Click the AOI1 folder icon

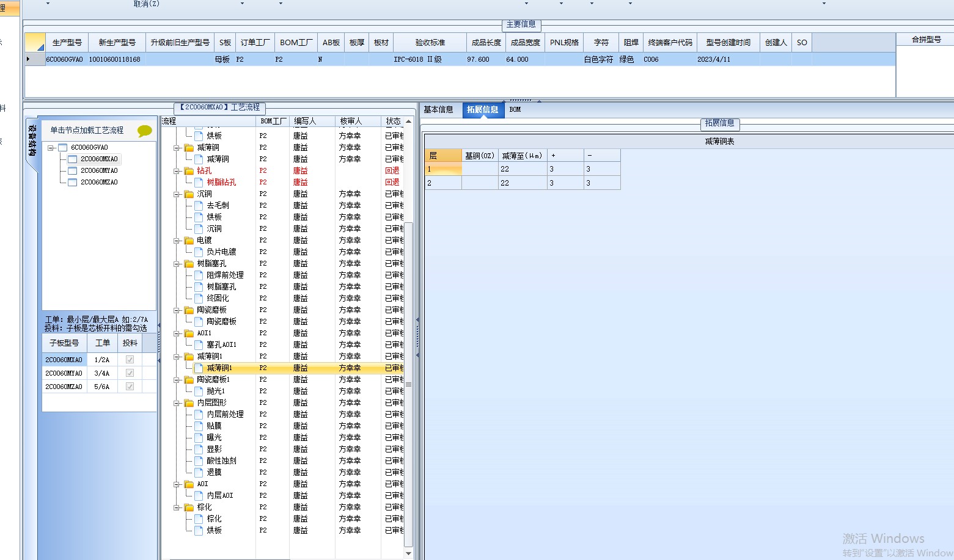click(189, 333)
